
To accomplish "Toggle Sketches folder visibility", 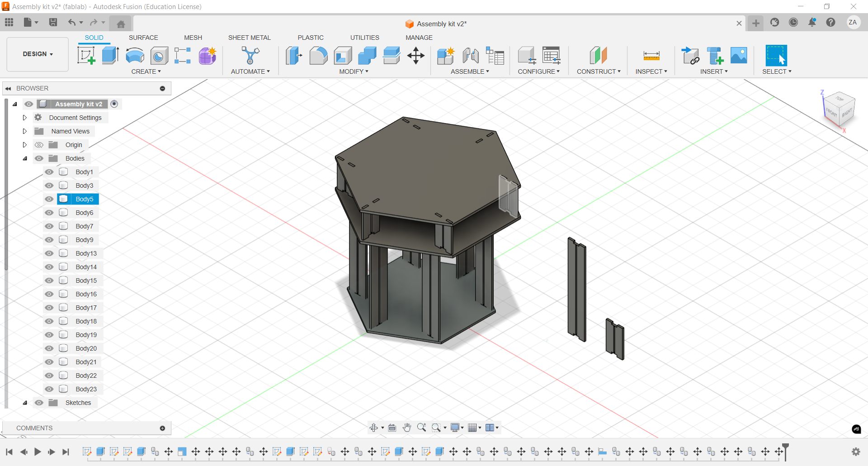I will (39, 403).
